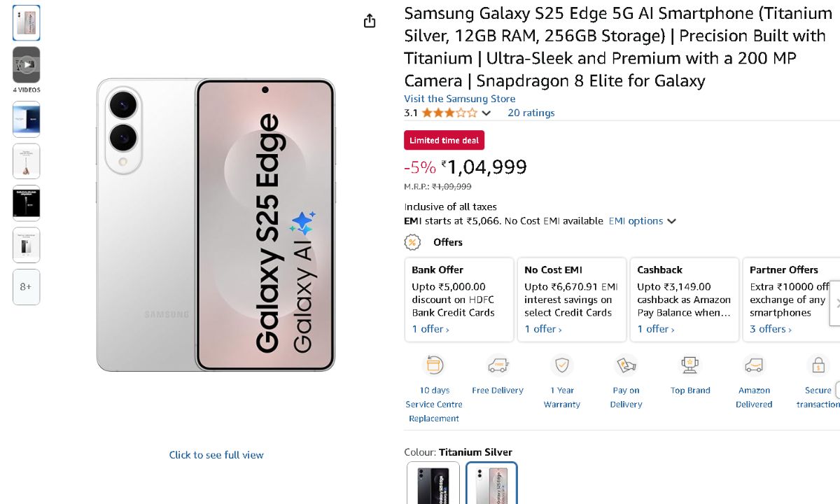Click the 1 Year Warranty shield icon
Image resolution: width=840 pixels, height=504 pixels.
tap(561, 365)
